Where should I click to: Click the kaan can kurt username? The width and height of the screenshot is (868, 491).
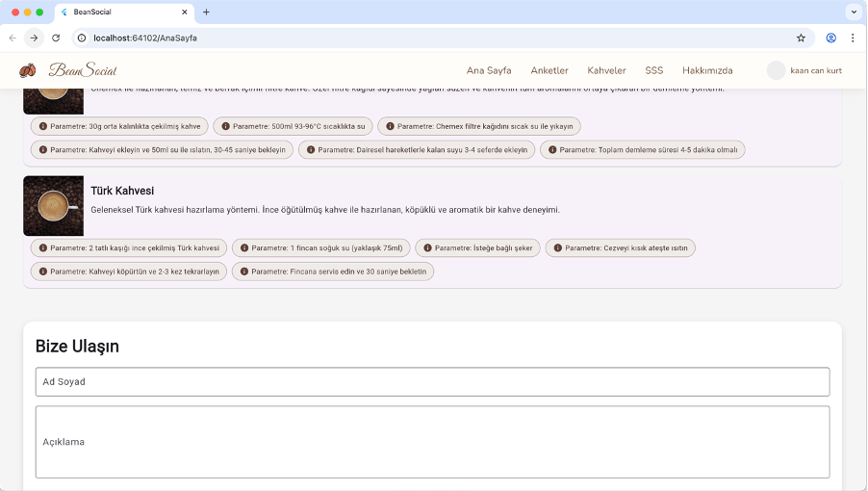click(x=816, y=70)
